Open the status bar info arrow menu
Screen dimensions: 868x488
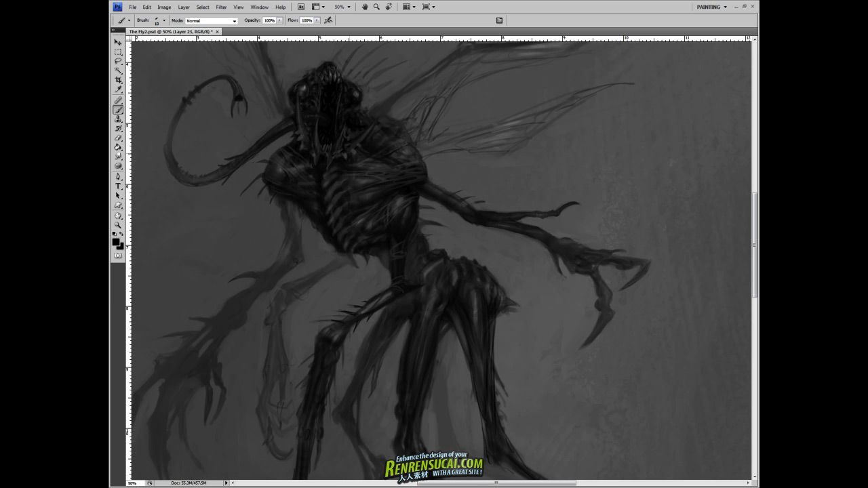[x=226, y=483]
